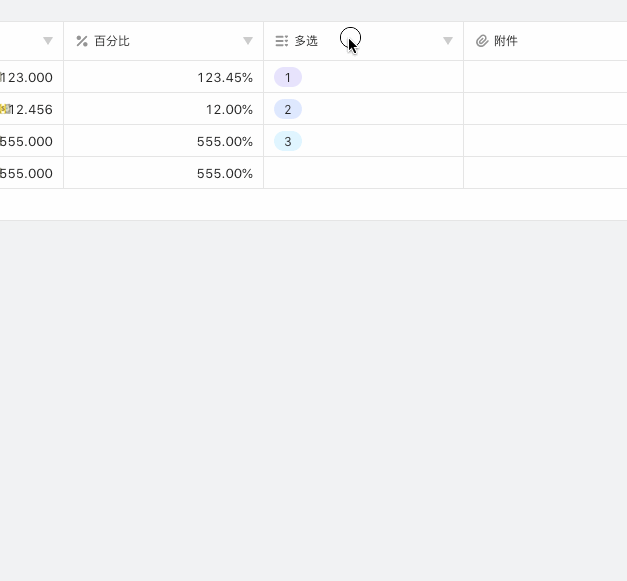Viewport: 627px width, 581px height.
Task: Select the cell showing 12.456
Action: point(32,109)
